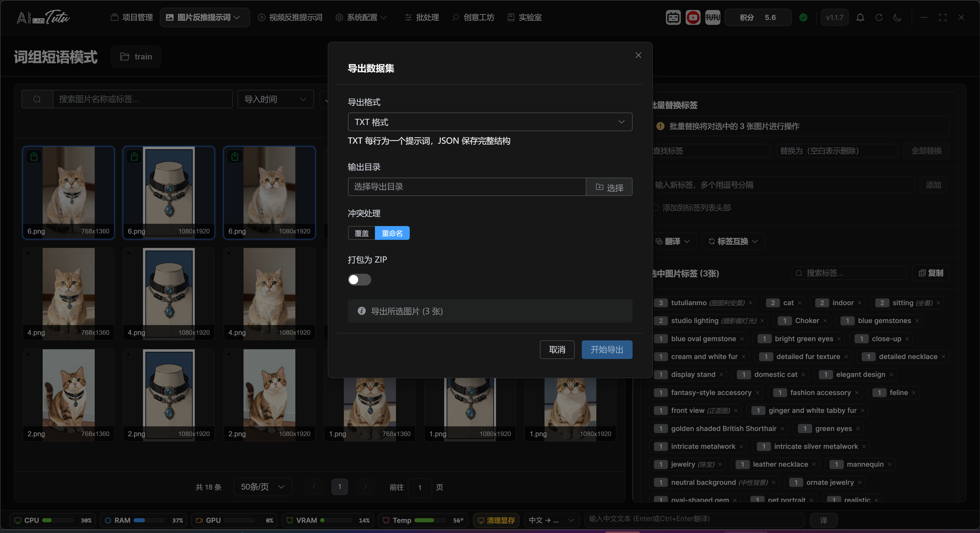Open 实验室 menu item

point(525,18)
